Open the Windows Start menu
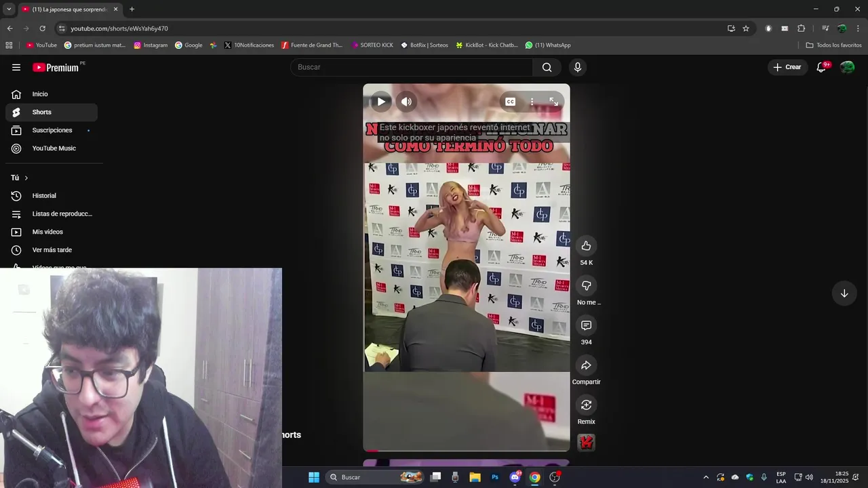The height and width of the screenshot is (488, 868). click(314, 477)
